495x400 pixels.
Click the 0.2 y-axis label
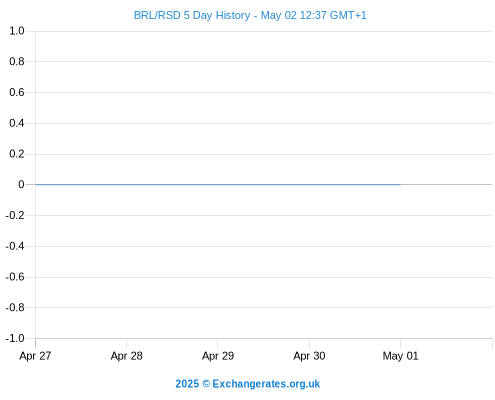click(x=17, y=154)
